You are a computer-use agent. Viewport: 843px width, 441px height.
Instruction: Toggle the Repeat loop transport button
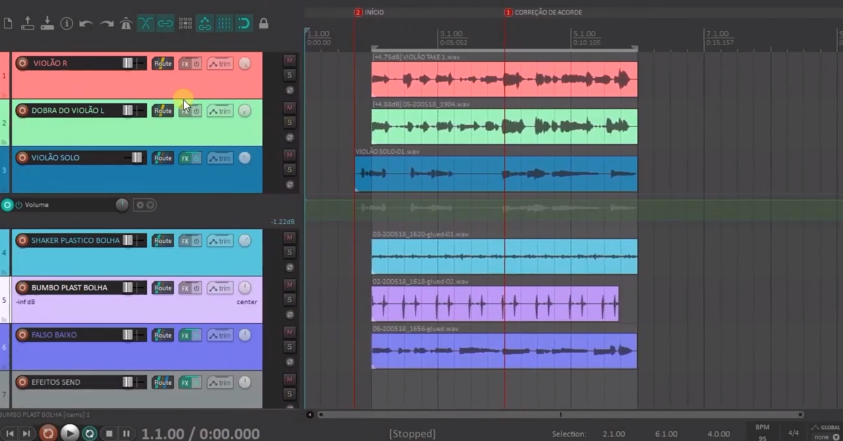(x=89, y=433)
